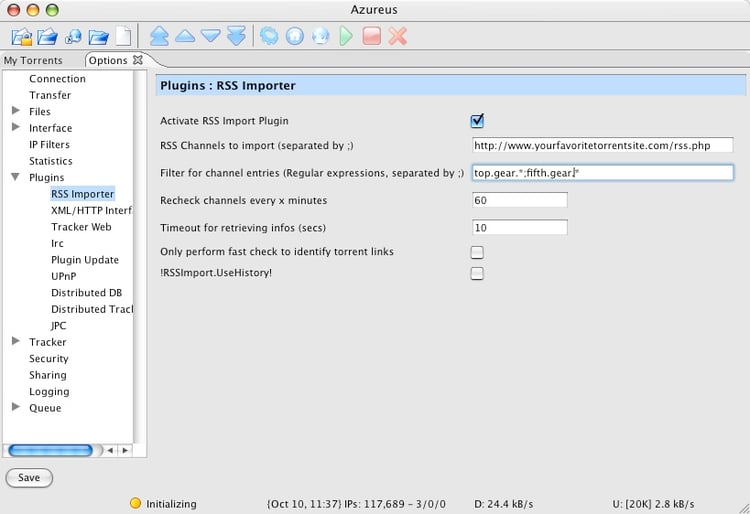Click the sidebar scroll right arrow
750x514 pixels.
click(x=125, y=450)
